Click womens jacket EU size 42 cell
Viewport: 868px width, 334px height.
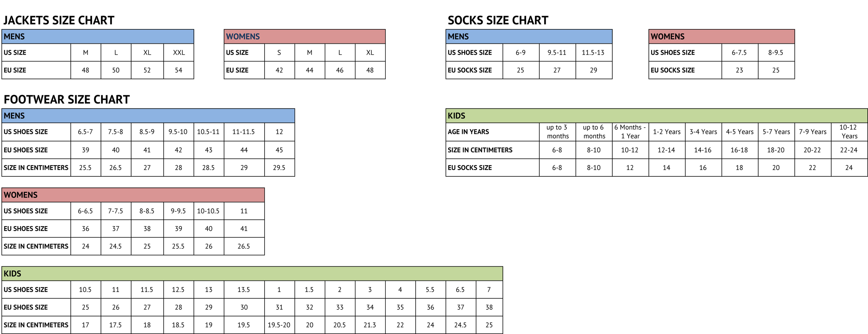point(279,70)
